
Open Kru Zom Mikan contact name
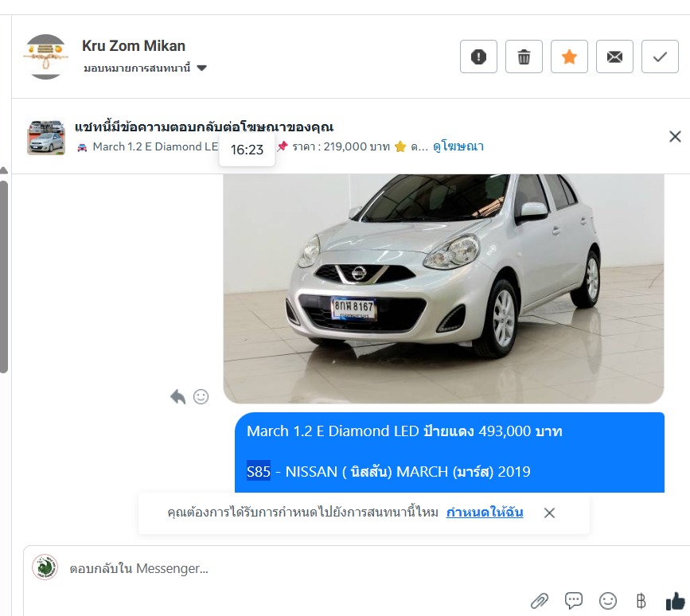pyautogui.click(x=134, y=45)
